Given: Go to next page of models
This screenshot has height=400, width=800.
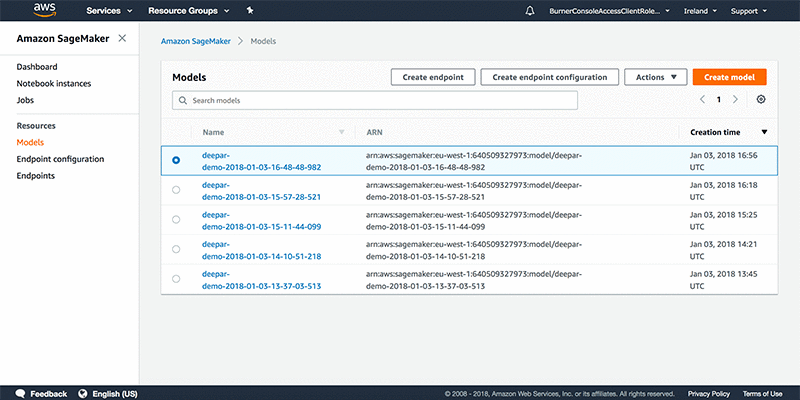Looking at the screenshot, I should tap(735, 99).
